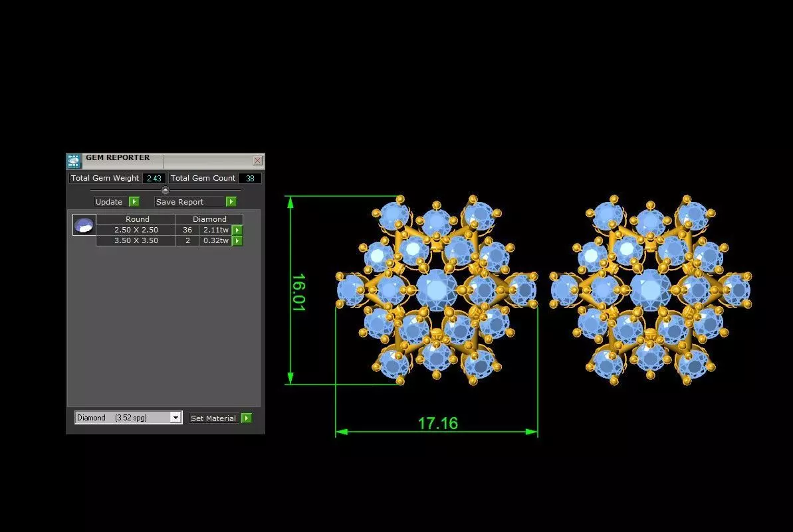
Task: Click the green arrow beside Set Material
Action: click(x=247, y=418)
